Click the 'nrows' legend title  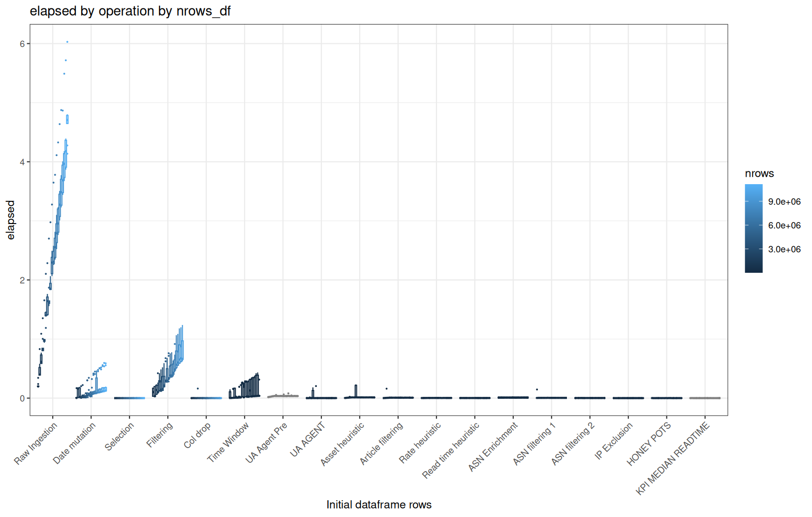[759, 173]
